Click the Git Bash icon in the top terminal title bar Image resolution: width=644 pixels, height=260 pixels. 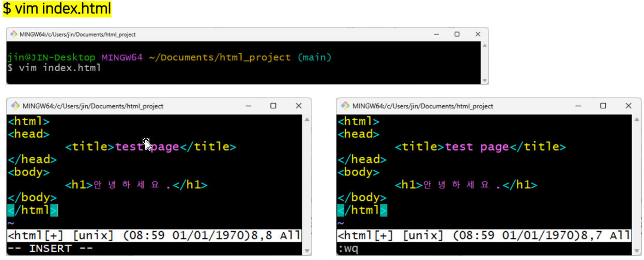pyautogui.click(x=13, y=35)
